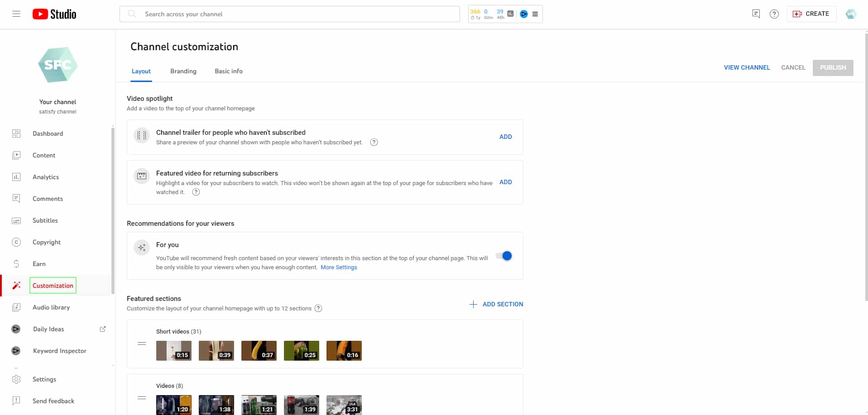This screenshot has height=415, width=868.
Task: Open More Settings link in For you
Action: pyautogui.click(x=339, y=267)
